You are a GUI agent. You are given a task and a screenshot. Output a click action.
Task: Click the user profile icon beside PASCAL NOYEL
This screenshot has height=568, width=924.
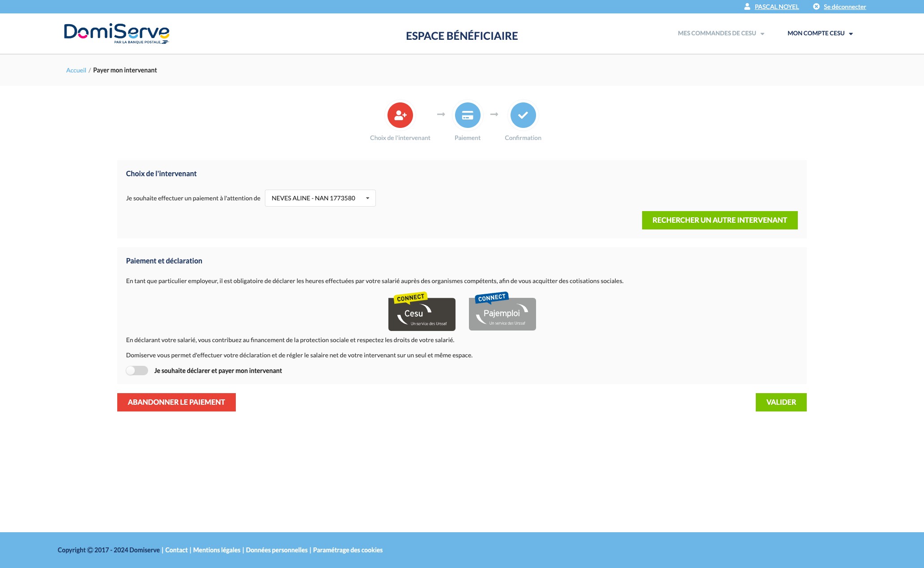(747, 6)
